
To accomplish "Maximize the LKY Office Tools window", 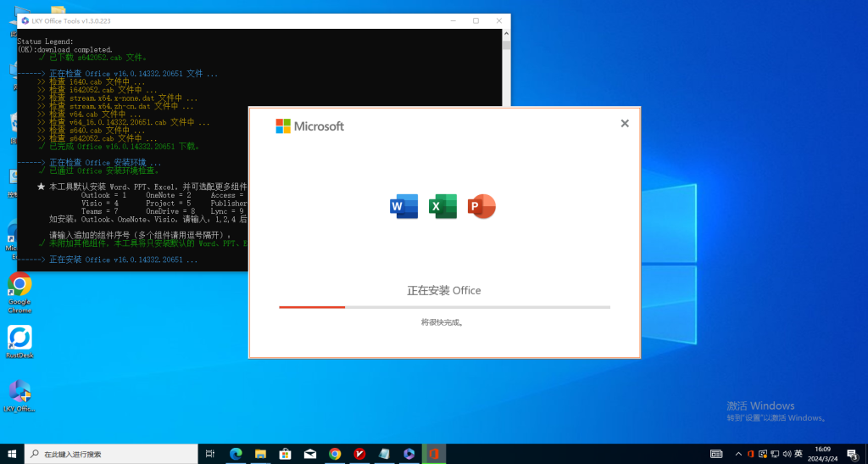I will point(476,21).
